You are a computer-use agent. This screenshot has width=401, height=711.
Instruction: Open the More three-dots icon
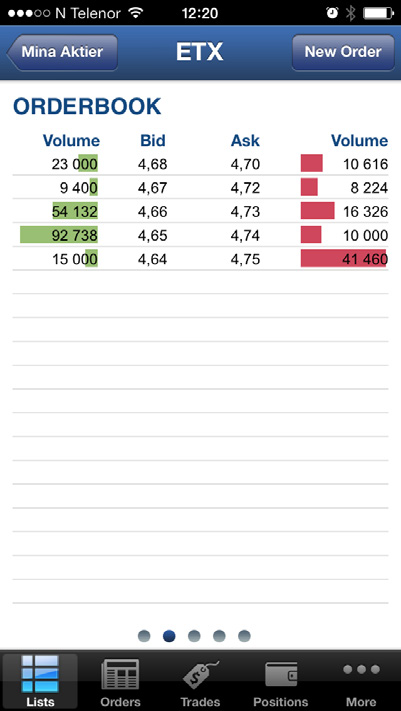pos(361,669)
